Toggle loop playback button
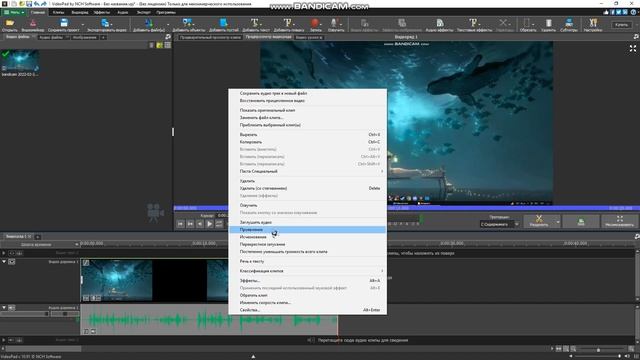 [x=220, y=224]
